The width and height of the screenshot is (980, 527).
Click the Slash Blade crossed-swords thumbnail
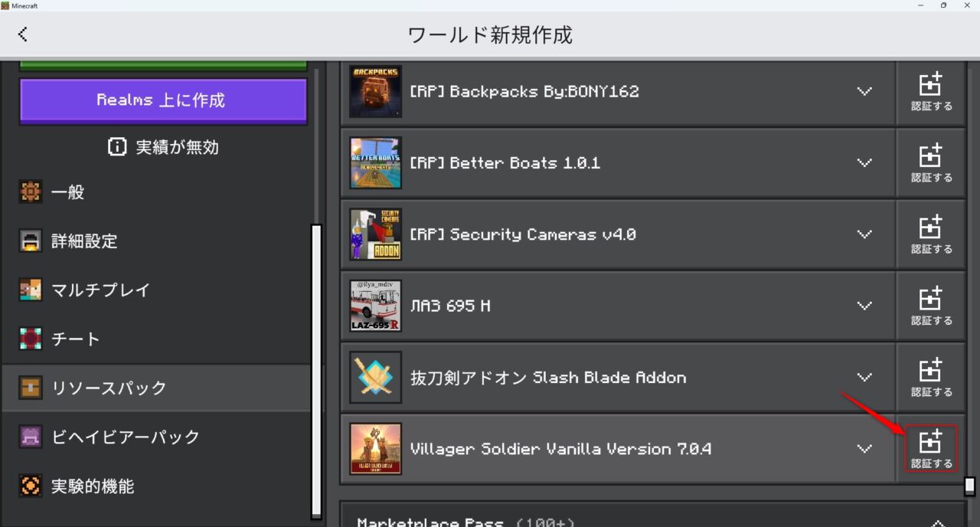click(x=375, y=377)
